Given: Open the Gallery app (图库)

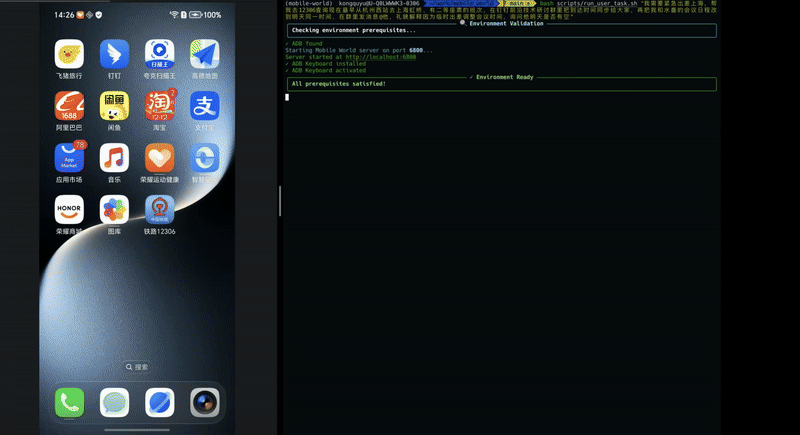Looking at the screenshot, I should coord(114,210).
